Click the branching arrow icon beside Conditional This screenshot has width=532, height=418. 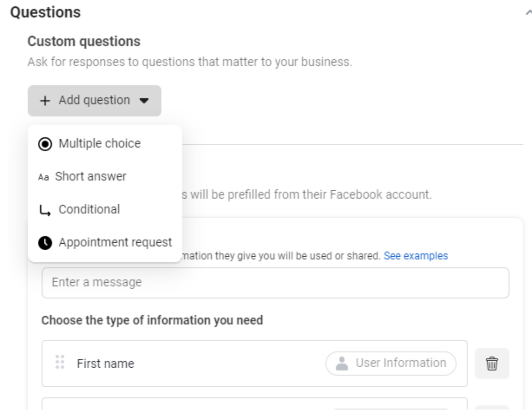click(45, 211)
